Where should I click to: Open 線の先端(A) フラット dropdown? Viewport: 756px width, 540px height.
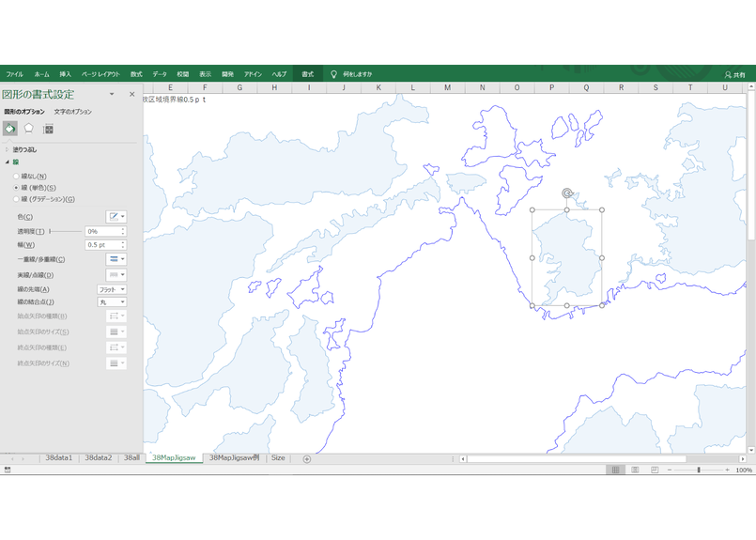click(112, 289)
